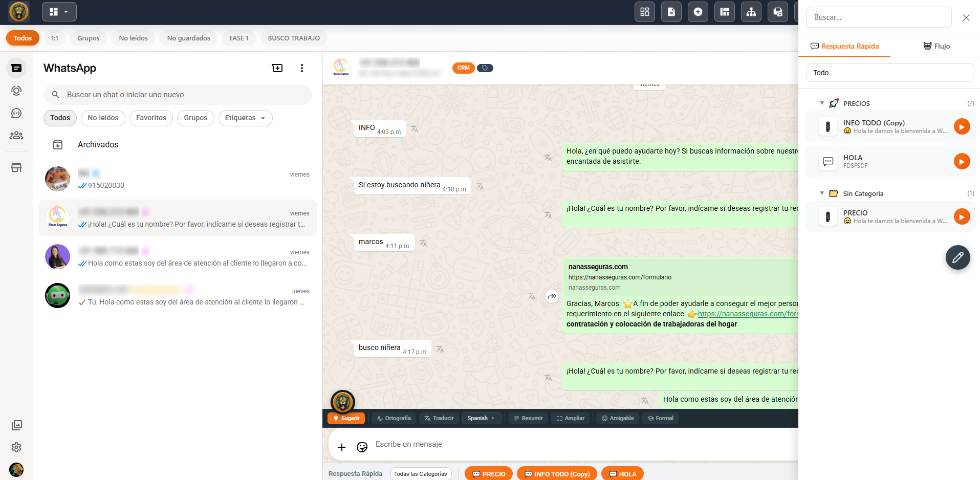Click the Sugerir button
This screenshot has height=480, width=980.
tap(346, 418)
